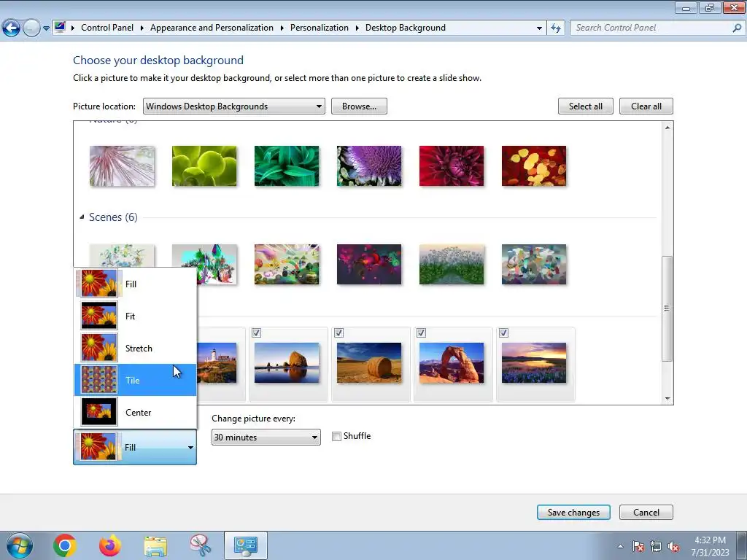Click the Clear all button
Viewport: 747px width, 560px height.
point(646,106)
